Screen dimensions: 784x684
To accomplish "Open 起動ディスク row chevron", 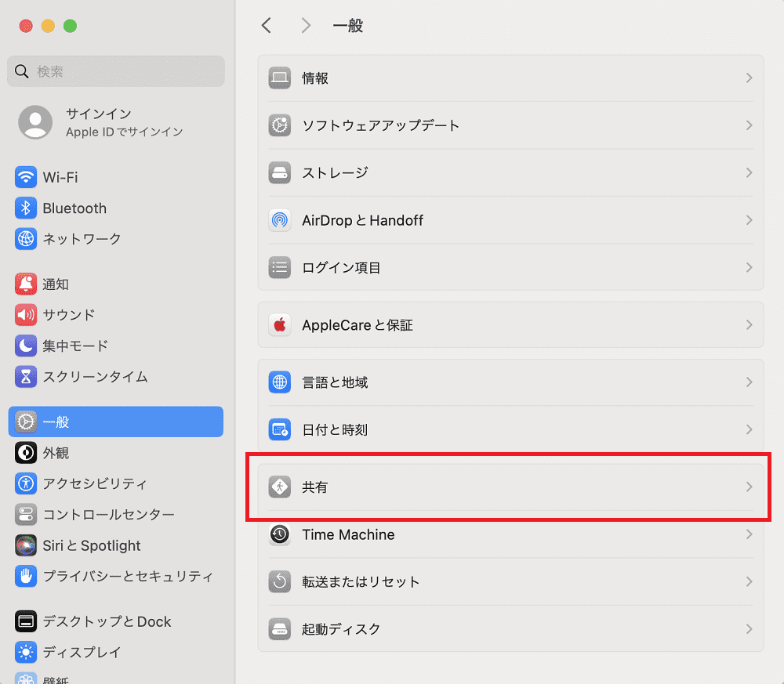I will [749, 629].
